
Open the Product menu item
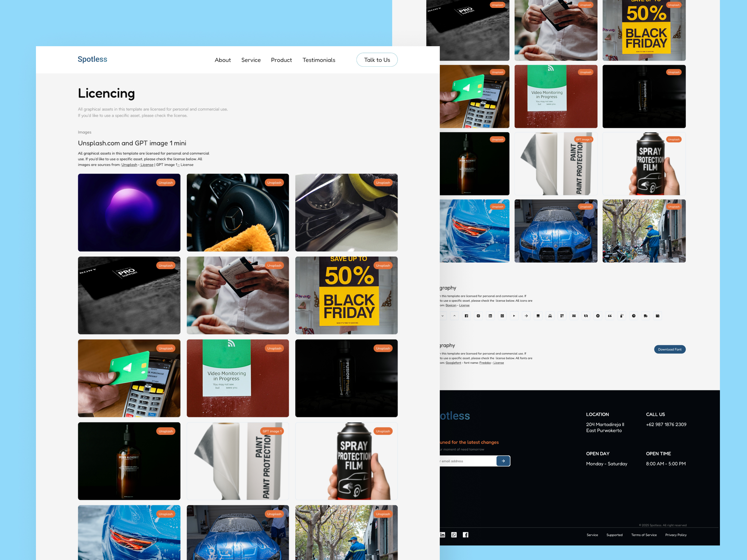(281, 60)
